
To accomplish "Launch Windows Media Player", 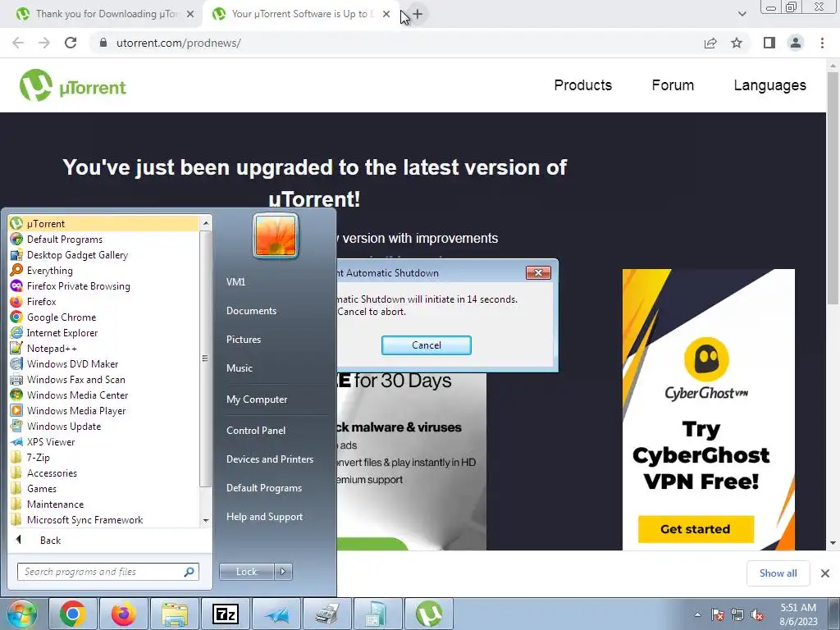I will click(103, 410).
